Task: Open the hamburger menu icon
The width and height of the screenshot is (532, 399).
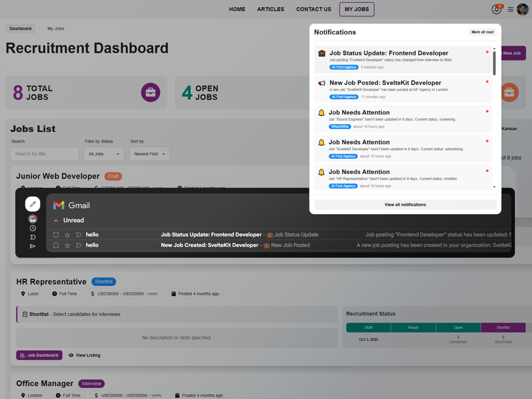Action: tap(511, 9)
